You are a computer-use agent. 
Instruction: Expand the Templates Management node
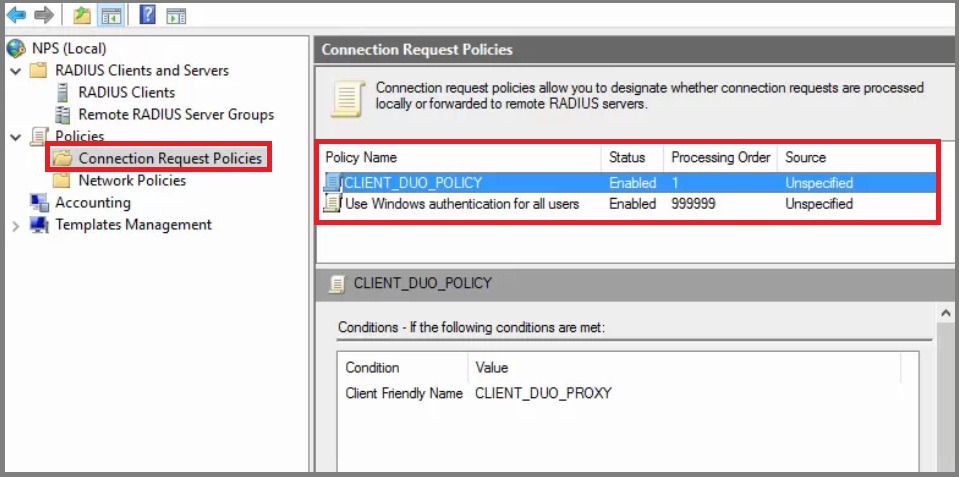[15, 225]
